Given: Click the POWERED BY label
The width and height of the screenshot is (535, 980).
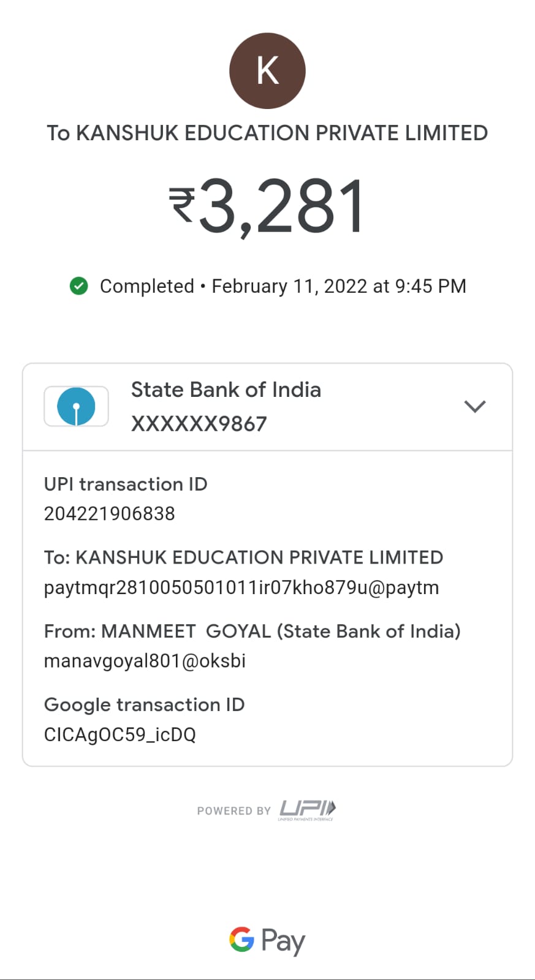Looking at the screenshot, I should [233, 811].
